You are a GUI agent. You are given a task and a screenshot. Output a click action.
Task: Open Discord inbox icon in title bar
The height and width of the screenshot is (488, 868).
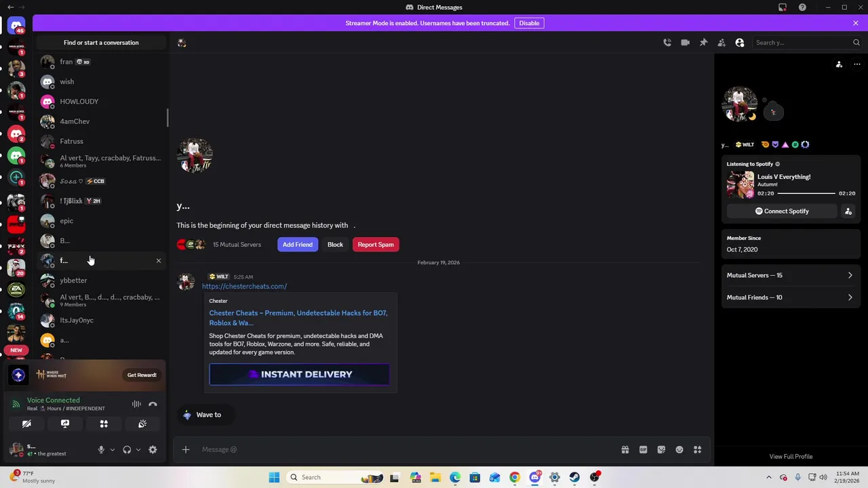point(783,7)
